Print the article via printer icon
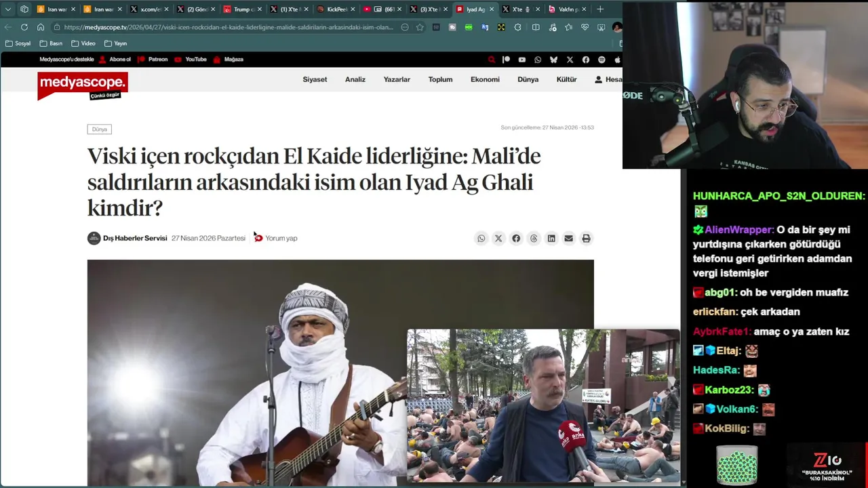Screen dimensions: 868x488 click(x=587, y=239)
